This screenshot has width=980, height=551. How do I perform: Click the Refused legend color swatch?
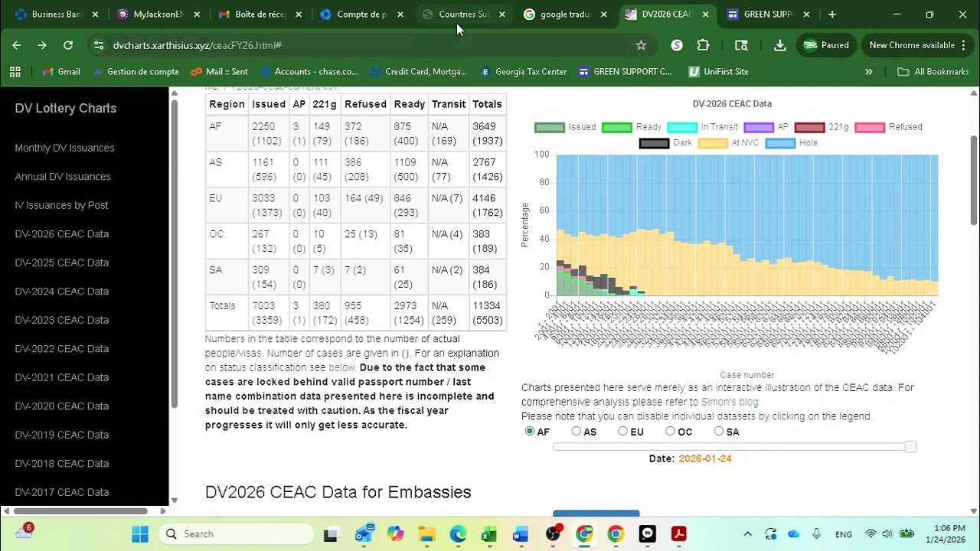click(869, 127)
